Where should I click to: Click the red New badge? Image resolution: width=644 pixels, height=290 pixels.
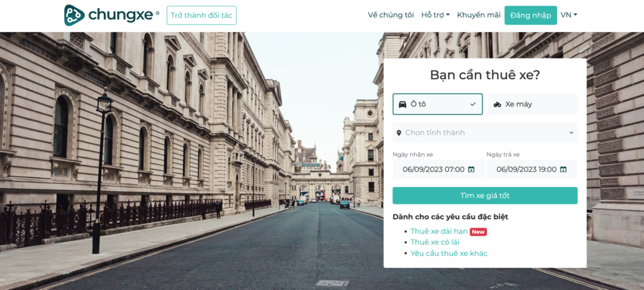click(x=478, y=231)
